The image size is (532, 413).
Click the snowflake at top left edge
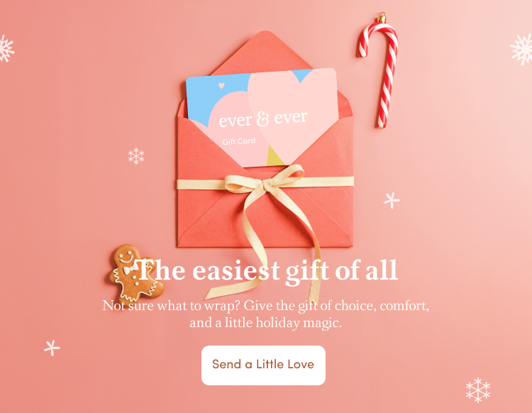pyautogui.click(x=6, y=48)
